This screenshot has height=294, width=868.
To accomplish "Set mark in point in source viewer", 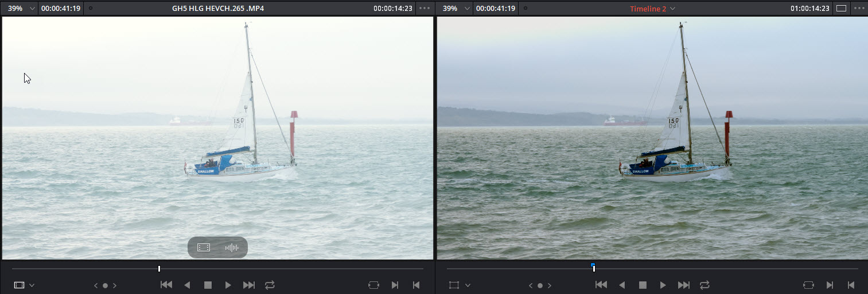I will [x=395, y=285].
